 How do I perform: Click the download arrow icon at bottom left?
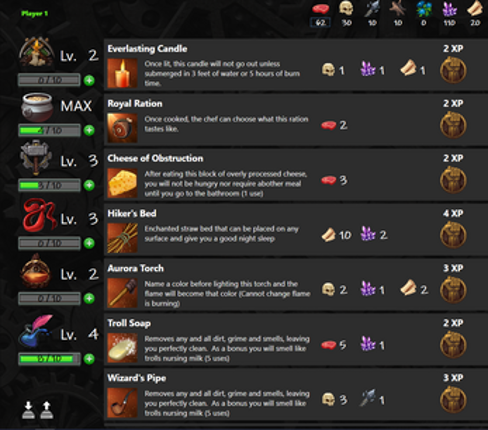(x=28, y=410)
